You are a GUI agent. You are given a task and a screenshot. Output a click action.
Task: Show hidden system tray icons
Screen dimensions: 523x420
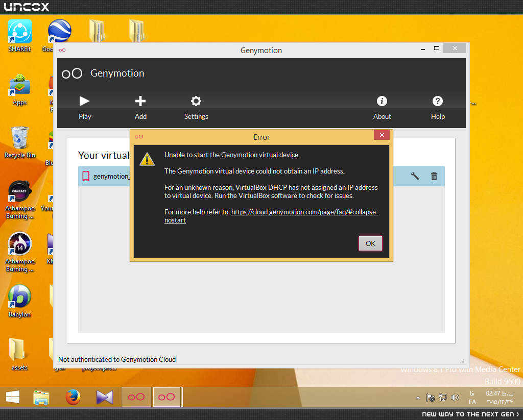click(x=418, y=398)
